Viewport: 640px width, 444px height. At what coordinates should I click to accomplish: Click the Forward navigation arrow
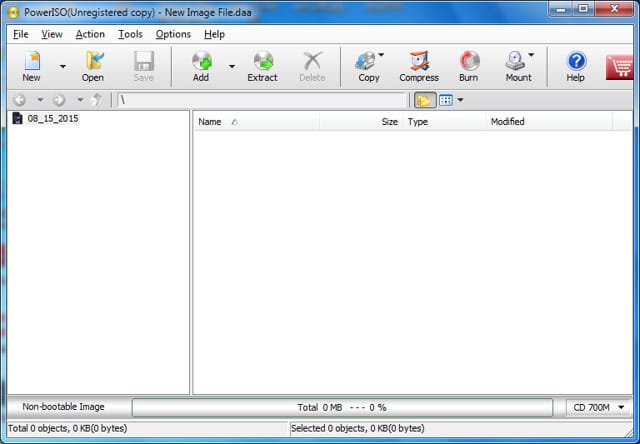(59, 100)
